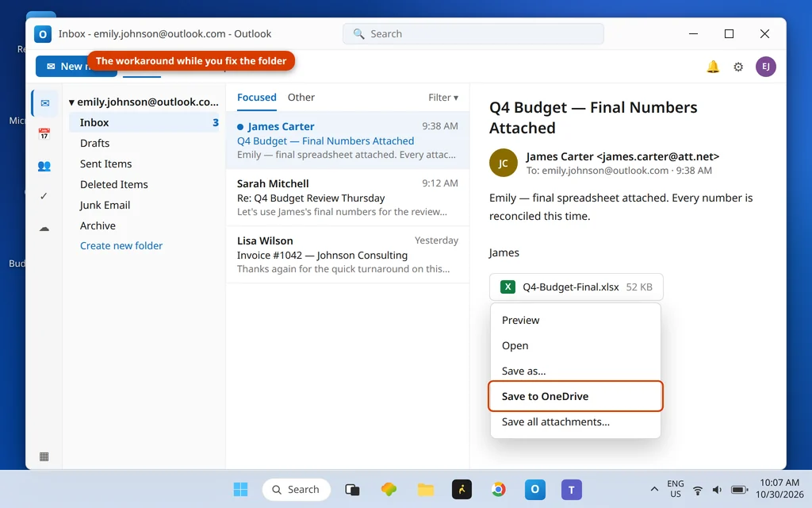Click the volume speaker tray icon

pos(717,489)
